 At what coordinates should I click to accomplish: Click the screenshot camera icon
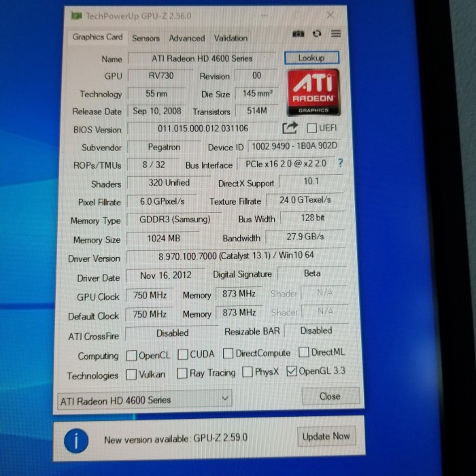(x=298, y=34)
